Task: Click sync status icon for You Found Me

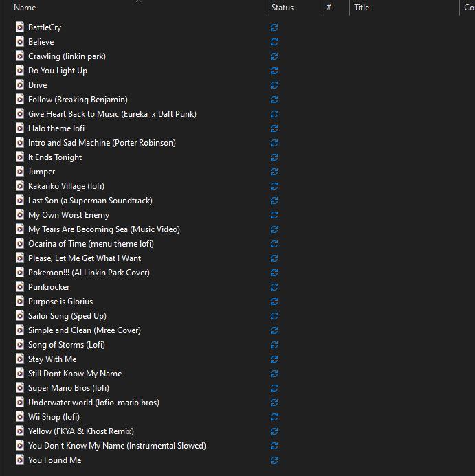Action: pyautogui.click(x=274, y=460)
